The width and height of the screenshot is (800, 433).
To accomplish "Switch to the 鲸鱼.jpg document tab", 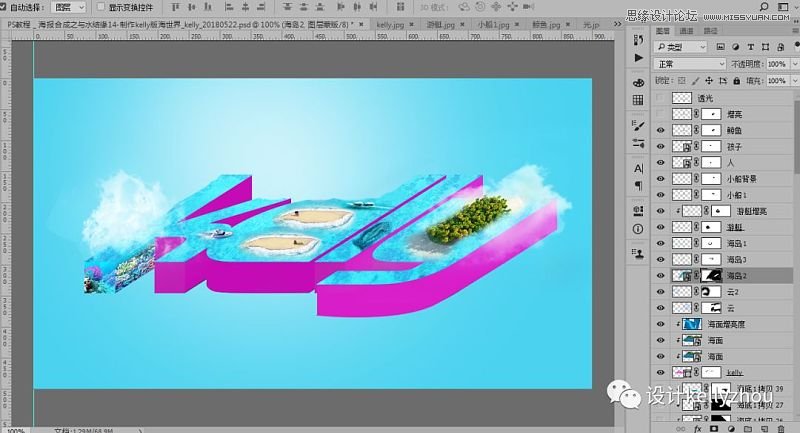I will 546,24.
